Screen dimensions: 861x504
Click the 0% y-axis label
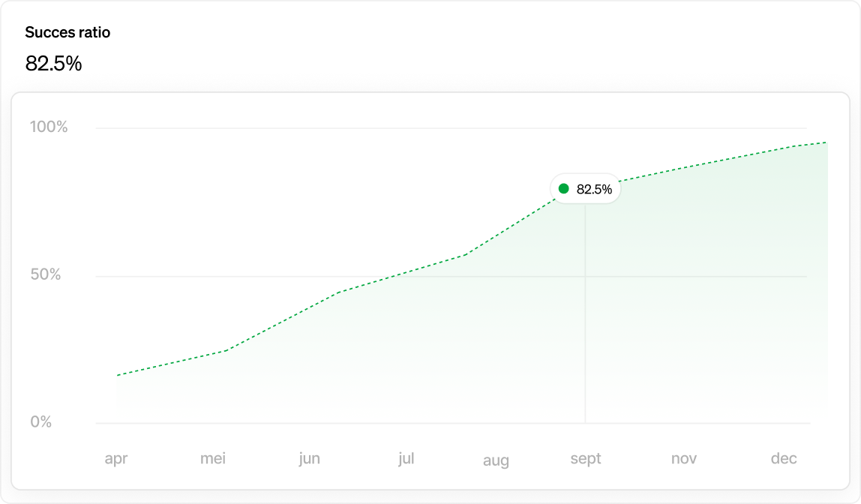click(x=41, y=422)
